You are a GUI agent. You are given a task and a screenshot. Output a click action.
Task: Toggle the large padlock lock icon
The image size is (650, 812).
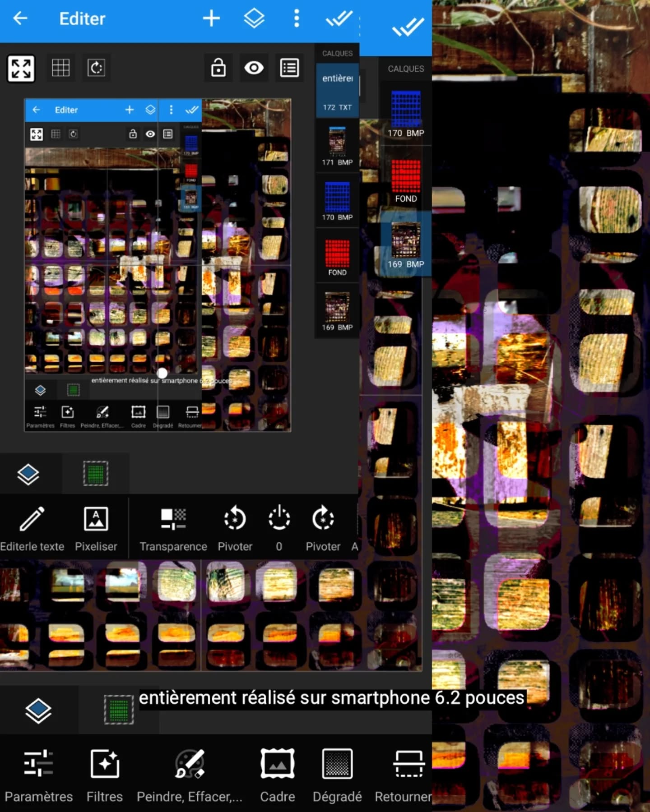click(218, 68)
